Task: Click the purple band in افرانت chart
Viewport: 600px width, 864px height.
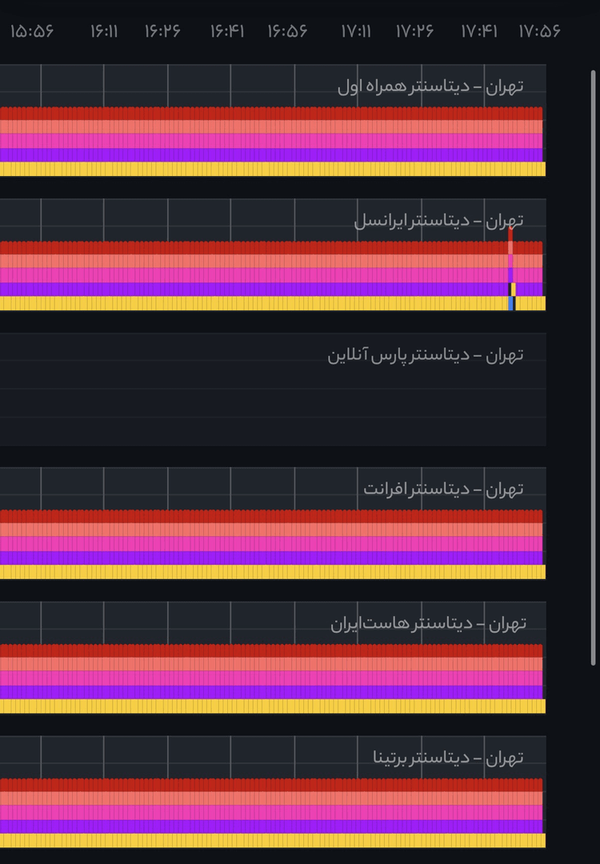Action: [271, 558]
